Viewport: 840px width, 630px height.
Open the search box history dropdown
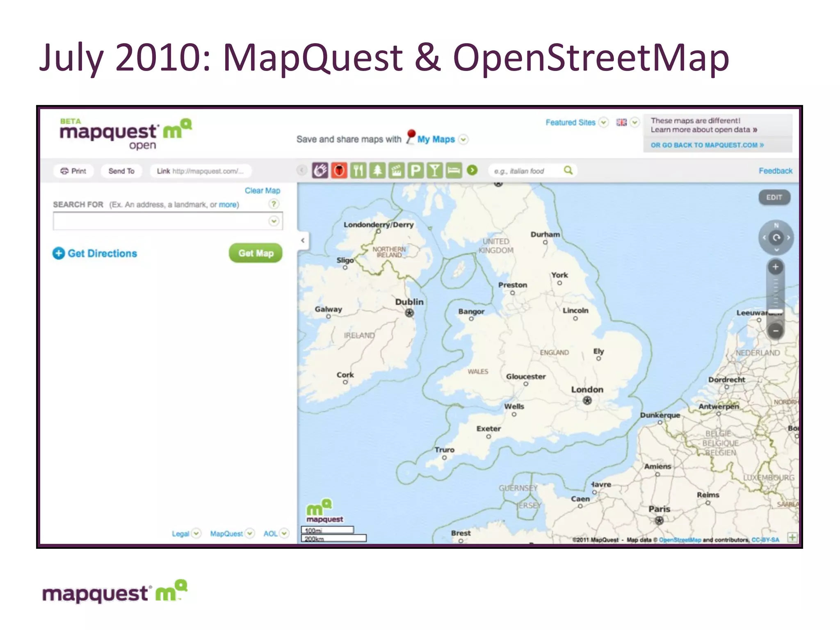(x=274, y=221)
